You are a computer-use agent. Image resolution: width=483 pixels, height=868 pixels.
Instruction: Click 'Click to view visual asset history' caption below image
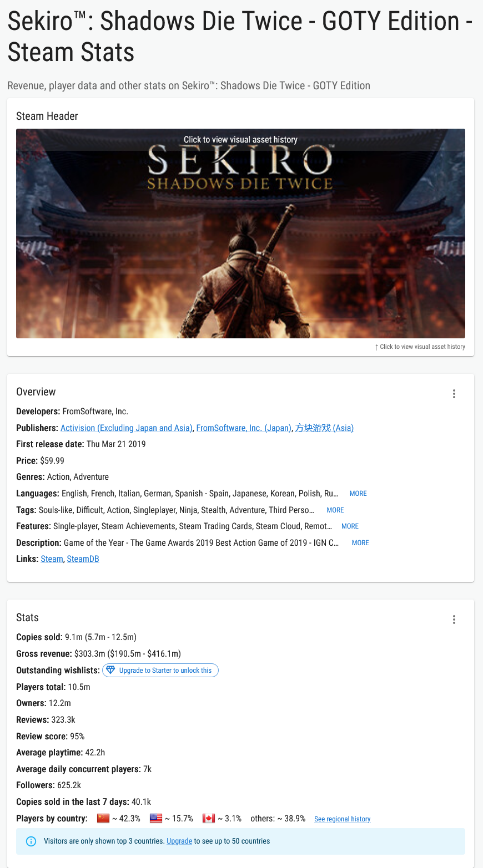[420, 347]
